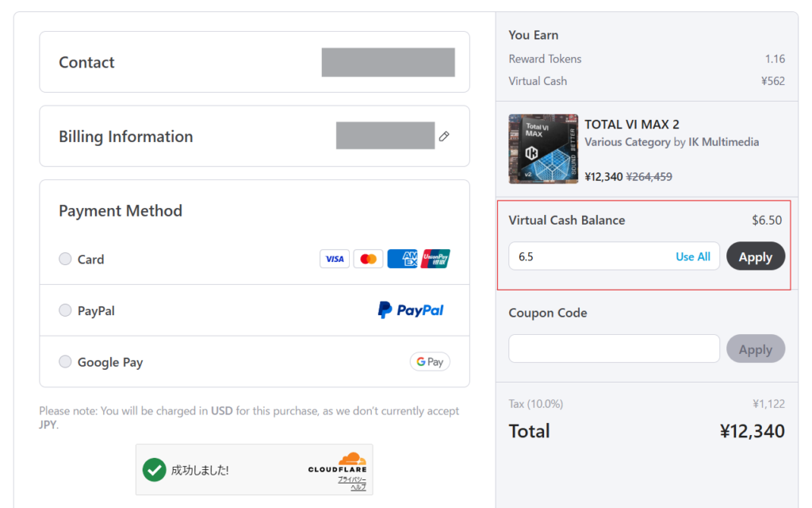This screenshot has width=812, height=508.
Task: Select the PayPal radio button
Action: (65, 310)
